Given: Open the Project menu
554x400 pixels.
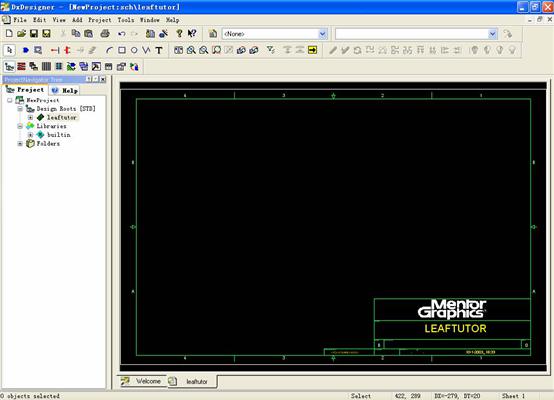Looking at the screenshot, I should [100, 20].
